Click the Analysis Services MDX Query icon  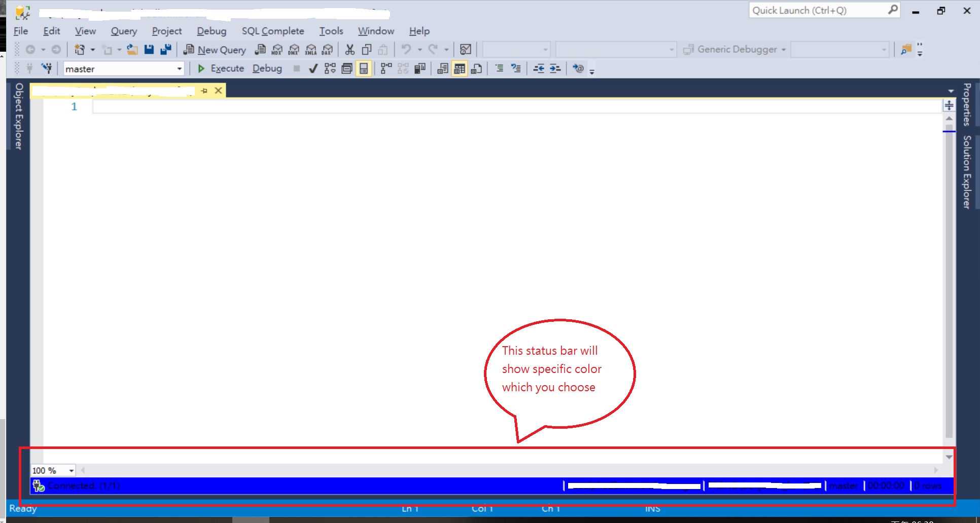[x=277, y=50]
